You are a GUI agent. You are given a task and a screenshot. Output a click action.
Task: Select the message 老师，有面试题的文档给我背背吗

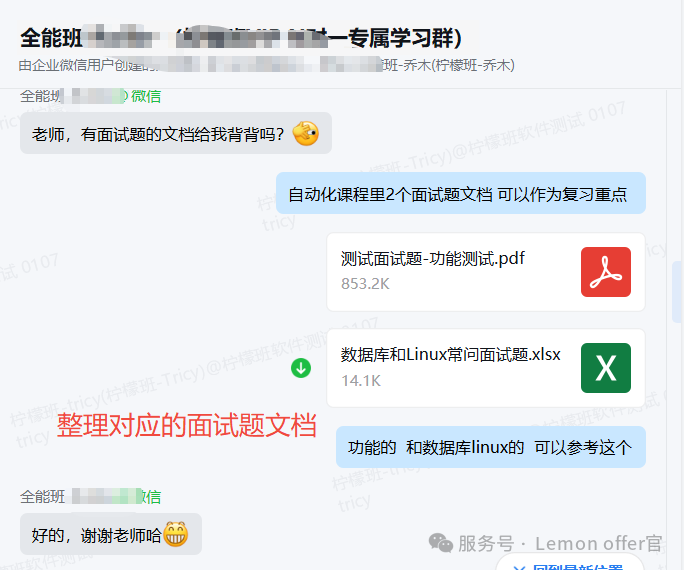click(x=176, y=133)
